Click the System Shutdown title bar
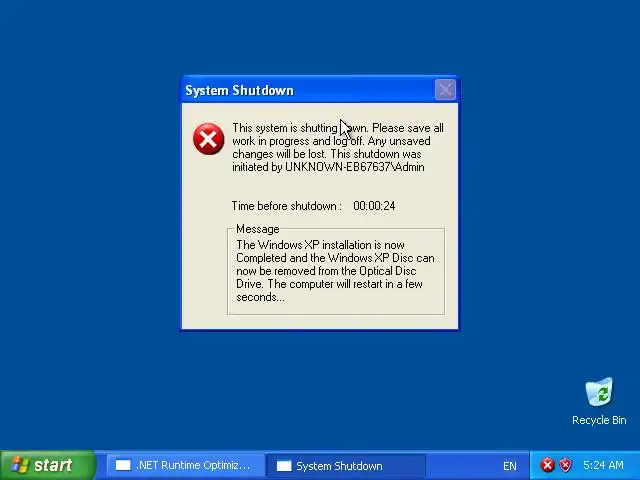This screenshot has width=640, height=480. (x=320, y=90)
